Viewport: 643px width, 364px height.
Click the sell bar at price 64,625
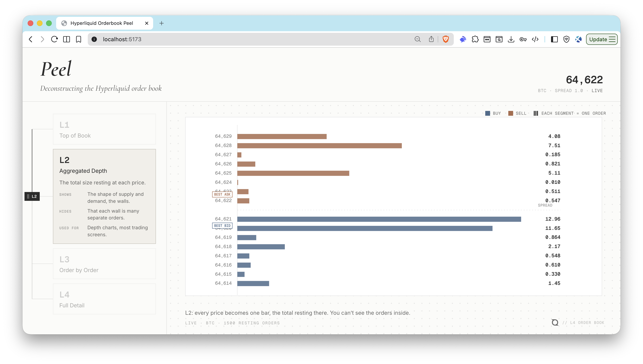(293, 173)
